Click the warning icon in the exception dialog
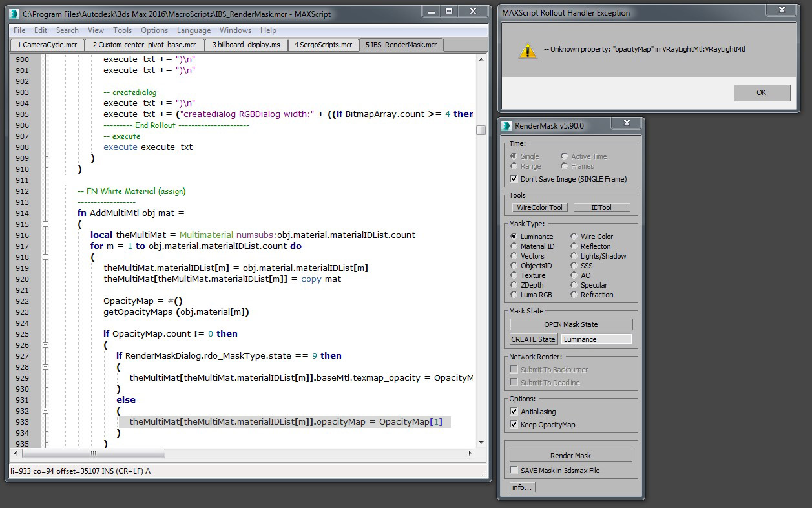812x508 pixels. [528, 49]
